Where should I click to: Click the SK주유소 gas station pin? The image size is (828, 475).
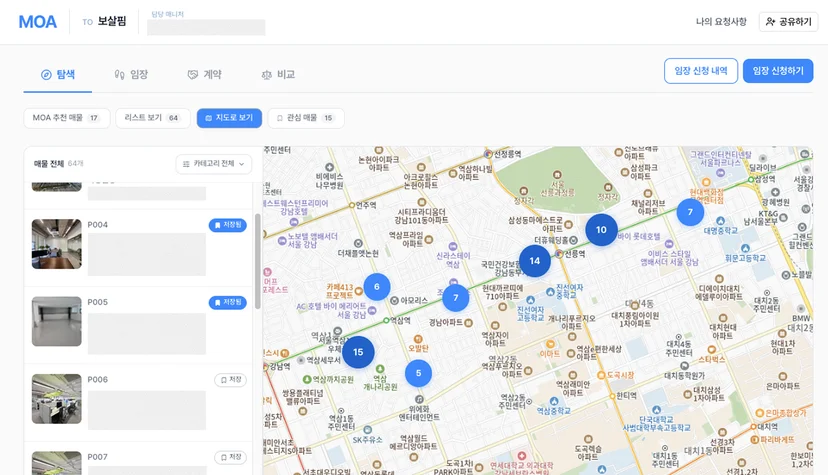[x=368, y=430]
